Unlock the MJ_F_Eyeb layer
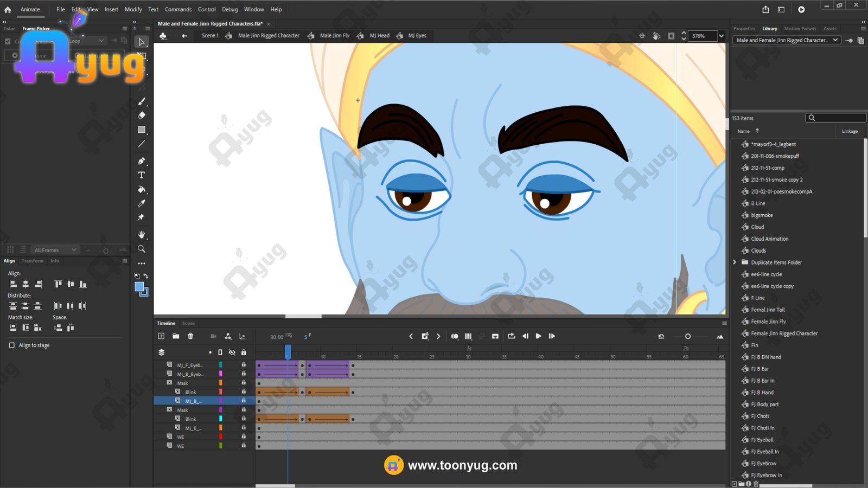The image size is (868, 488). [244, 365]
